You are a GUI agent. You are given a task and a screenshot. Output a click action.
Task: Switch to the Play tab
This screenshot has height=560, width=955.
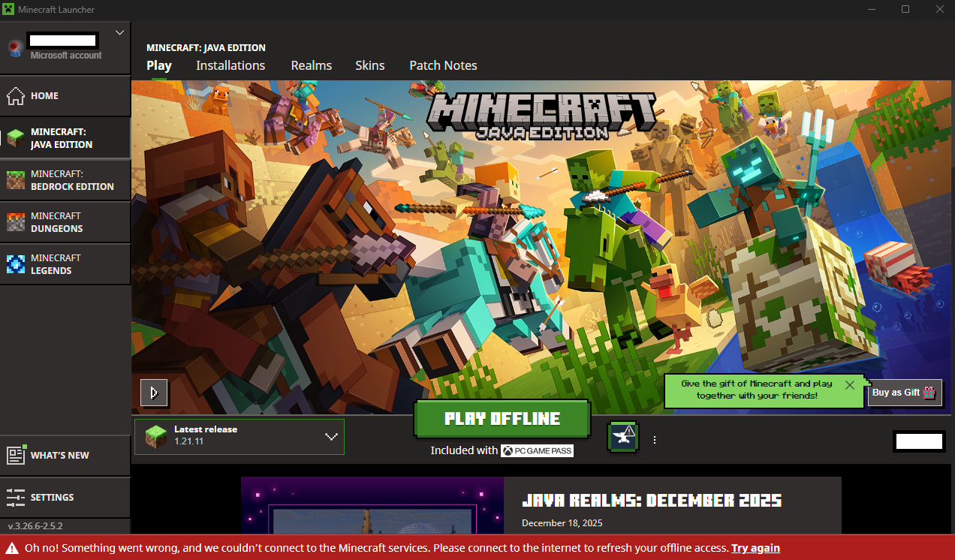(159, 65)
